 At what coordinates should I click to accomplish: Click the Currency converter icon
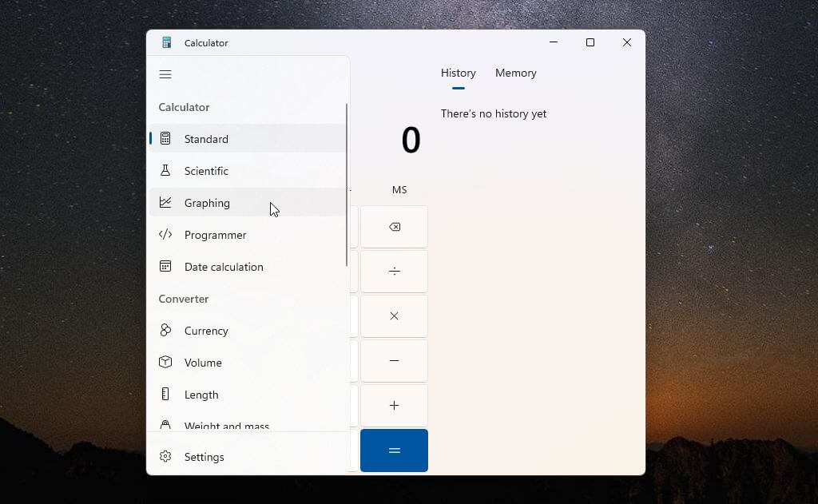point(165,330)
